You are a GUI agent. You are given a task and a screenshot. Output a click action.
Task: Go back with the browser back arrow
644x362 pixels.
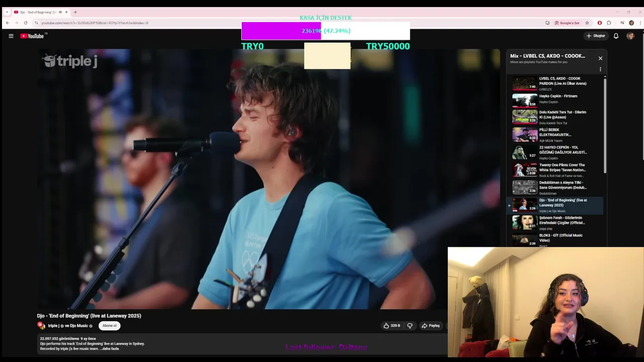coord(7,23)
